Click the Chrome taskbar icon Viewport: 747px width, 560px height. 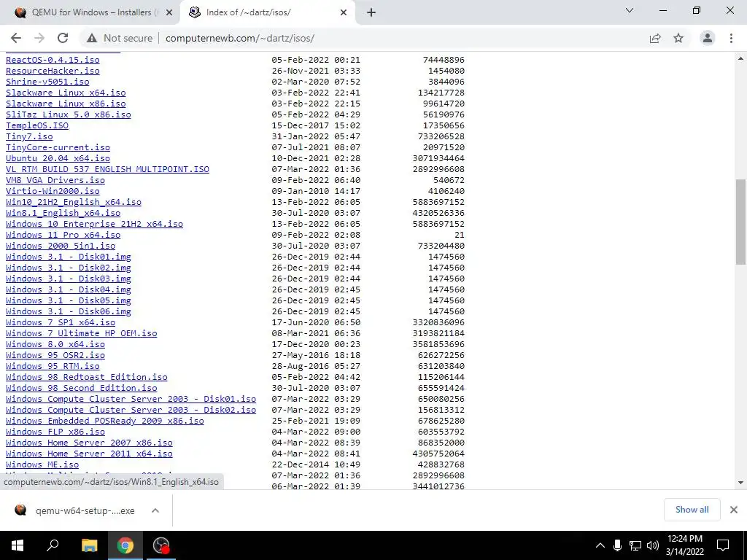click(125, 545)
